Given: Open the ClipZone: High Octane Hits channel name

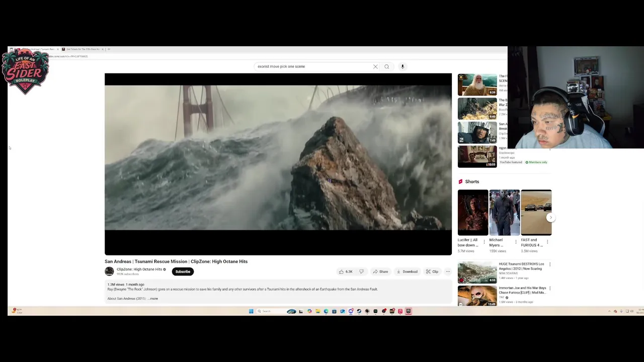Looking at the screenshot, I should click(x=139, y=269).
